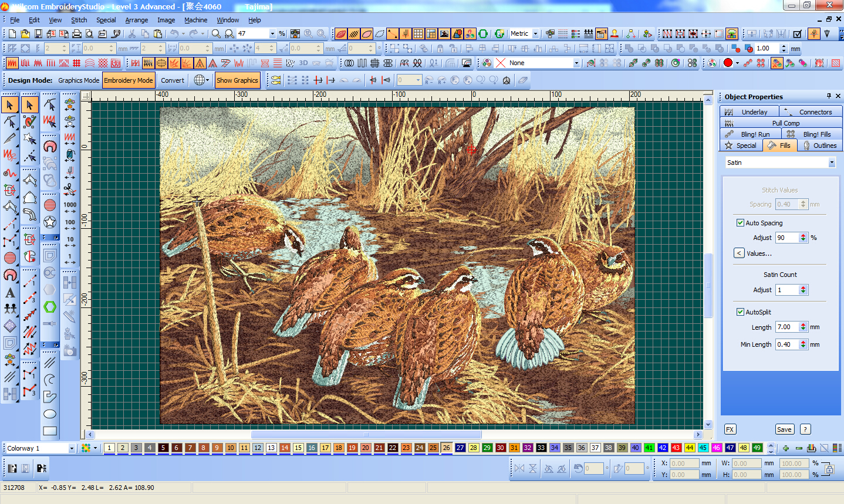Open the Satin fill type dropdown
Screen dimensions: 844x504
click(x=832, y=163)
